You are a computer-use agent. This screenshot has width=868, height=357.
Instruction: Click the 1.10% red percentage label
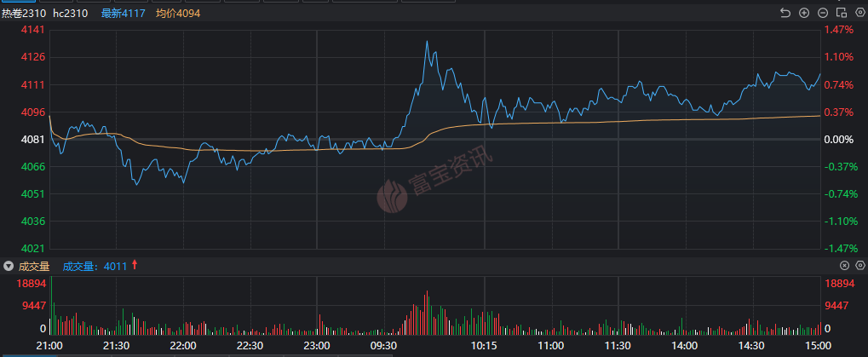pyautogui.click(x=839, y=57)
